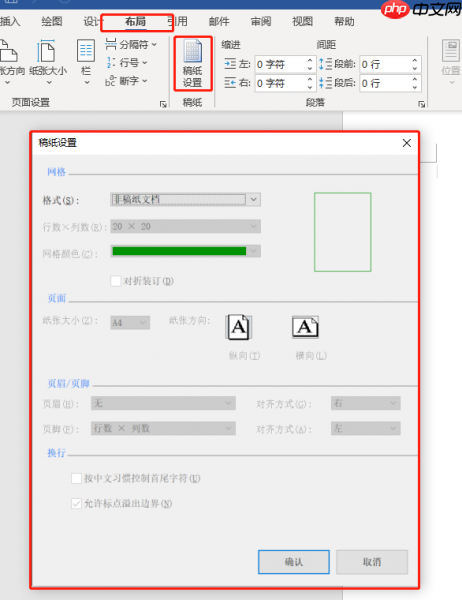Open the 纸张大小 A4 dropdown
This screenshot has width=462, height=600.
(x=130, y=323)
